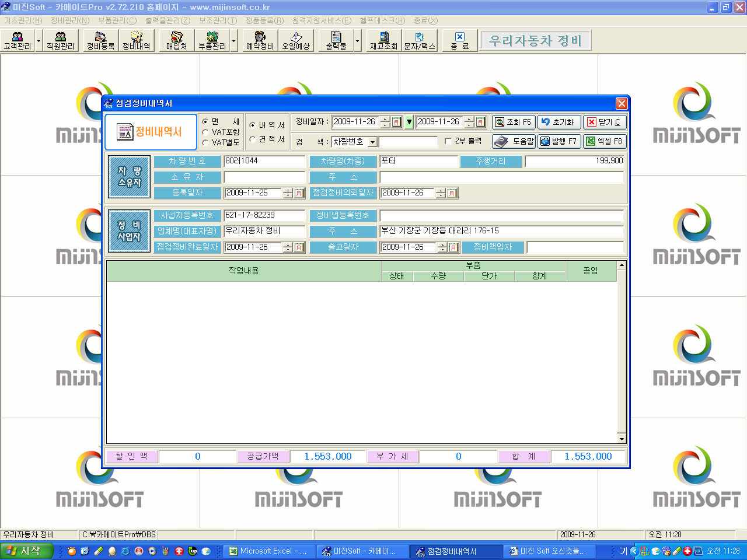The height and width of the screenshot is (560, 747).
Task: Adjust the 정비일자 start date spinner
Action: 385,122
